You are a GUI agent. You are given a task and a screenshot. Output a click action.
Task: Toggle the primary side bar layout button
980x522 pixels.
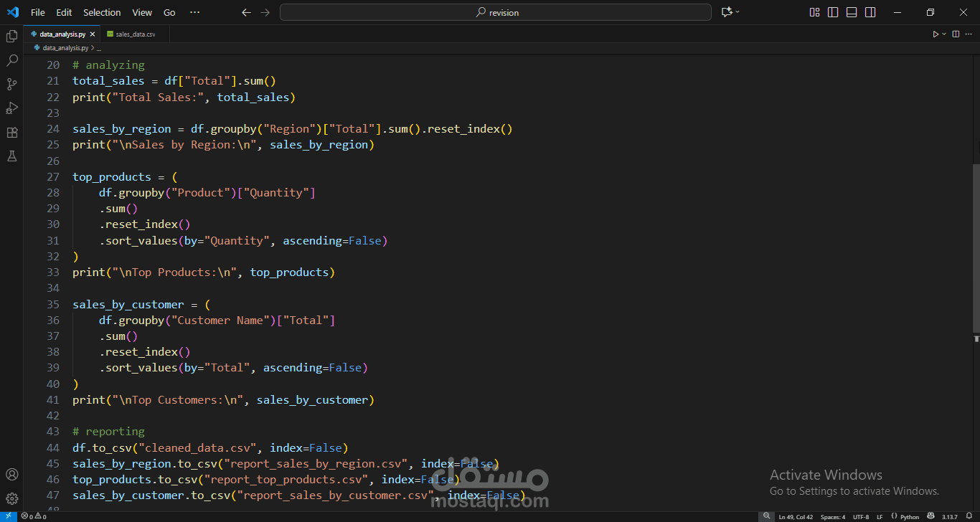tap(833, 12)
